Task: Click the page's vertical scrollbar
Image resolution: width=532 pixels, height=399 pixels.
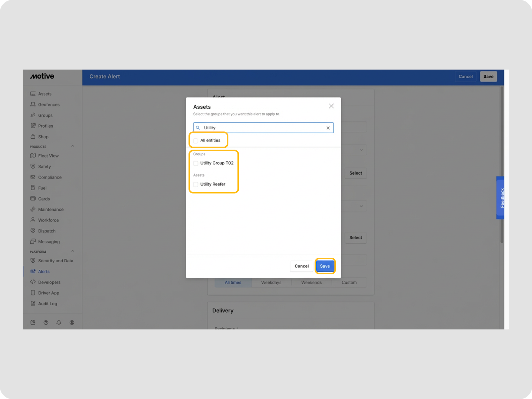Action: coord(502,165)
